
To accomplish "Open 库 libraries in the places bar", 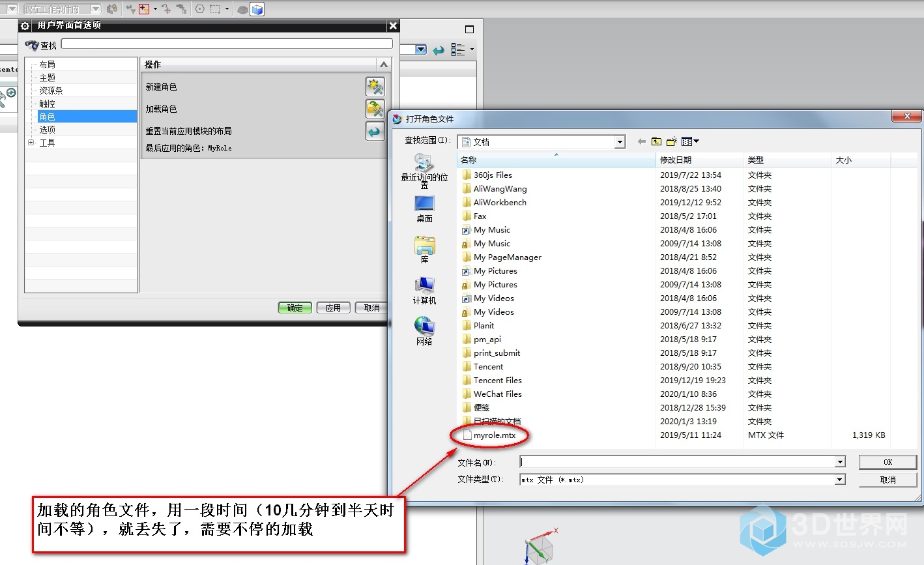I will point(424,250).
